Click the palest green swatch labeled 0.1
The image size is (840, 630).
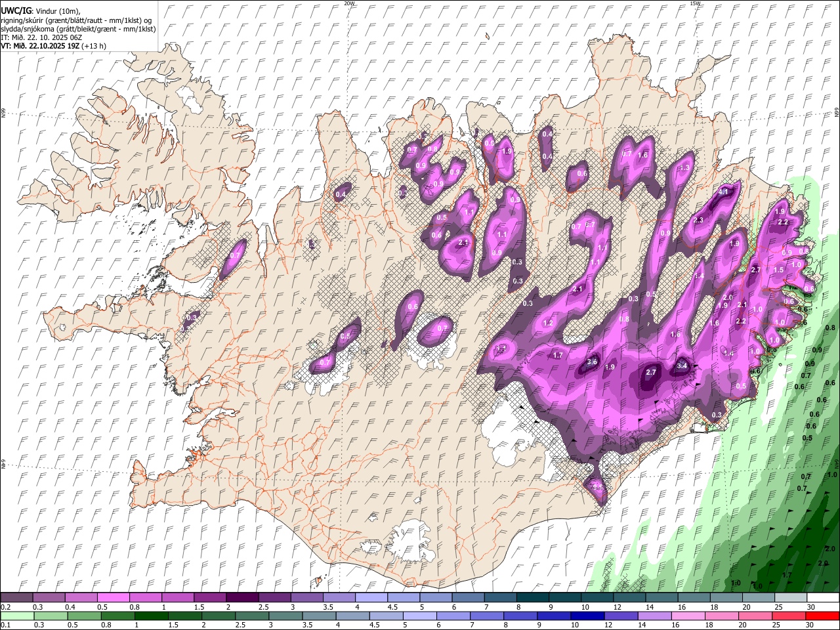click(x=17, y=616)
